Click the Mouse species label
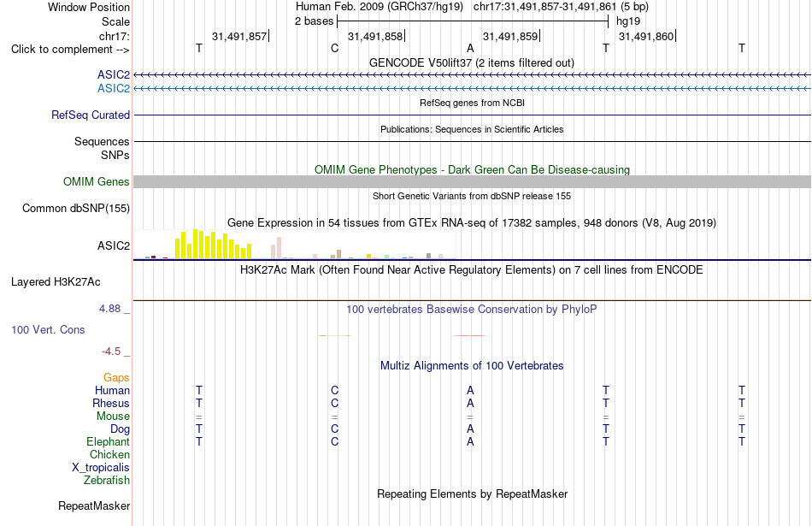The height and width of the screenshot is (526, 812). tap(113, 417)
